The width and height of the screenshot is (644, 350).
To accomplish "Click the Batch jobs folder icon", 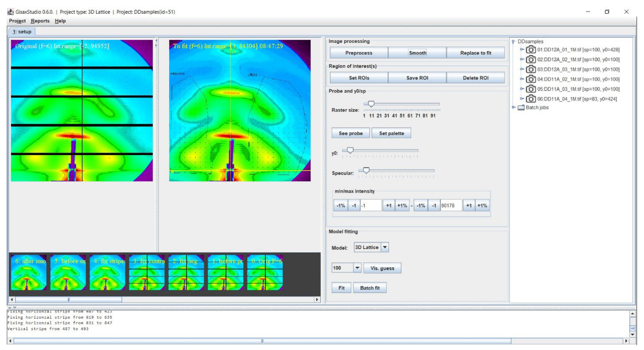I will [x=521, y=108].
